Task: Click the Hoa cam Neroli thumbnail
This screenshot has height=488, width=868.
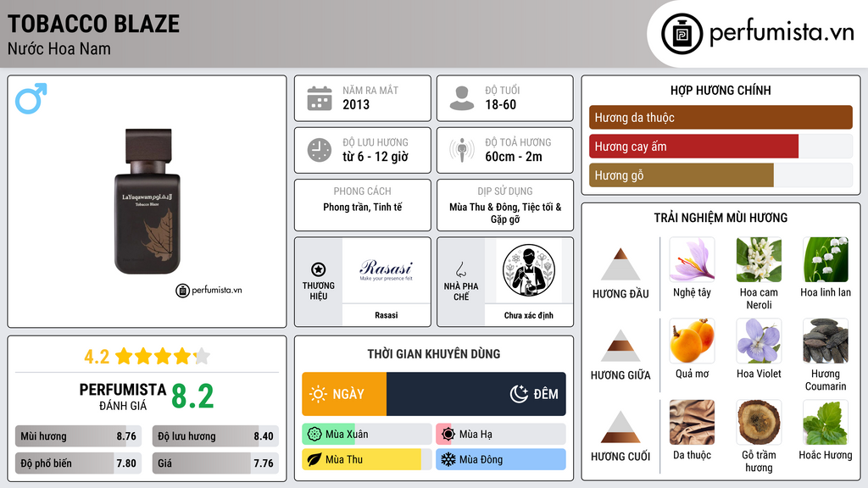Action: pos(759,260)
